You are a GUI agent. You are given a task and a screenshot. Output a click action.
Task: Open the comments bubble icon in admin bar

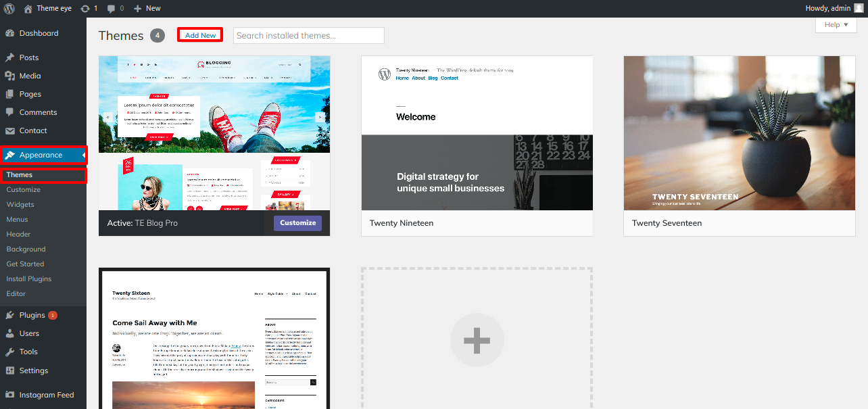point(111,8)
